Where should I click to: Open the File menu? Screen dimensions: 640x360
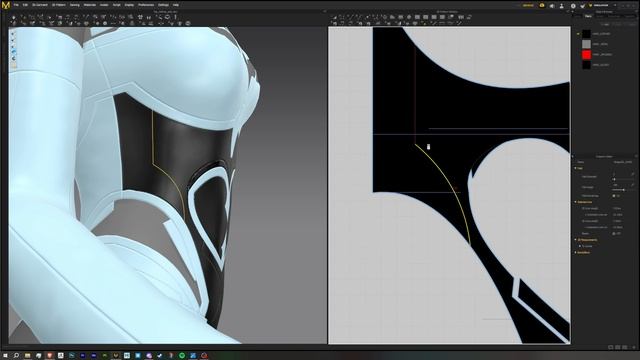16,5
